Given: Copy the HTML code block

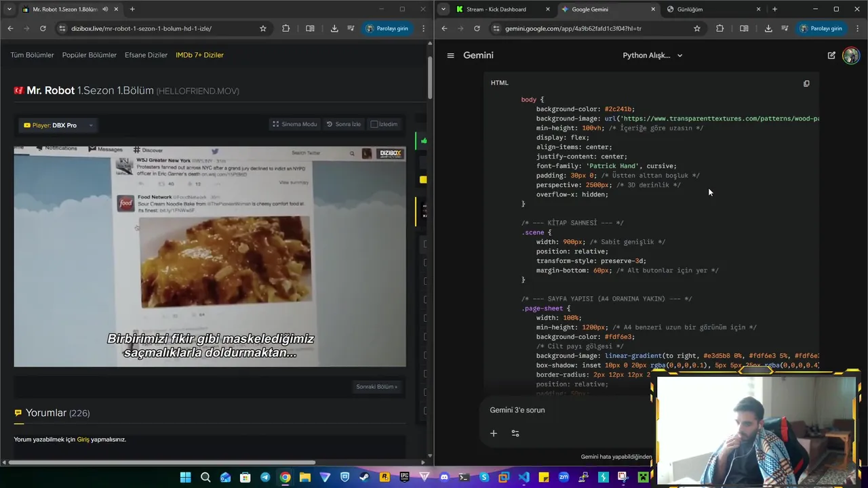Looking at the screenshot, I should tap(806, 83).
